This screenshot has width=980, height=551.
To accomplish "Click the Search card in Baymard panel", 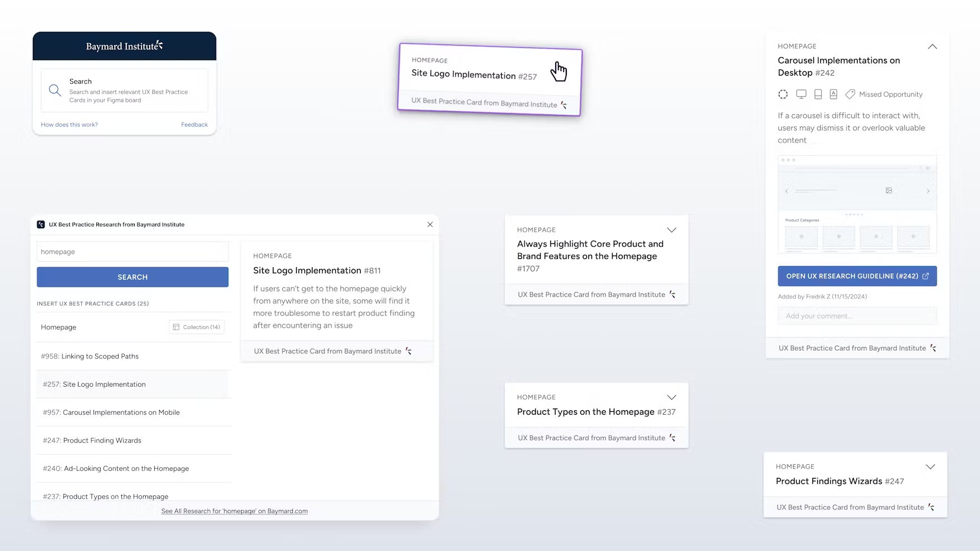I will [x=124, y=90].
